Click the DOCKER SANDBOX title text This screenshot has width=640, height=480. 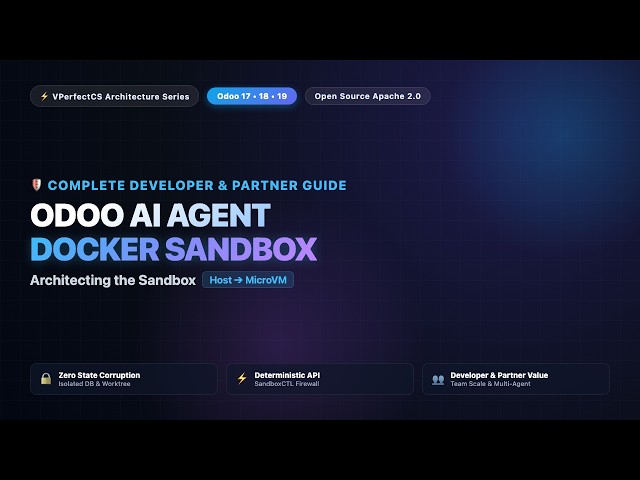point(174,249)
